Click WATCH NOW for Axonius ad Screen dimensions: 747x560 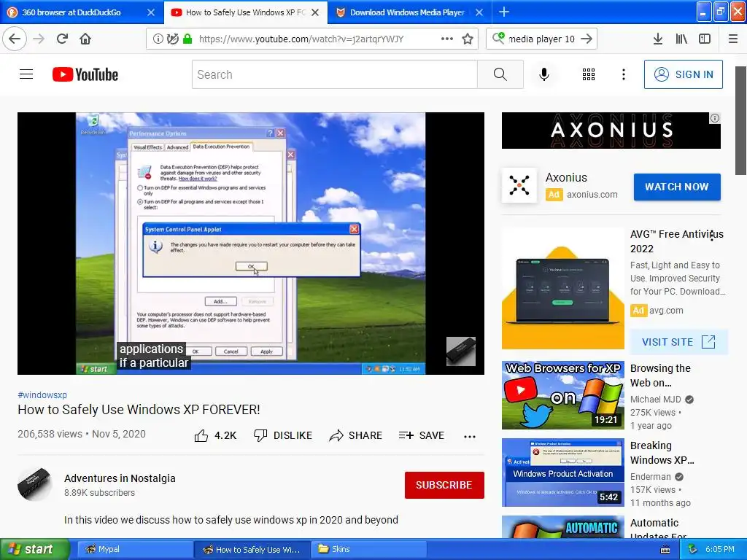677,187
